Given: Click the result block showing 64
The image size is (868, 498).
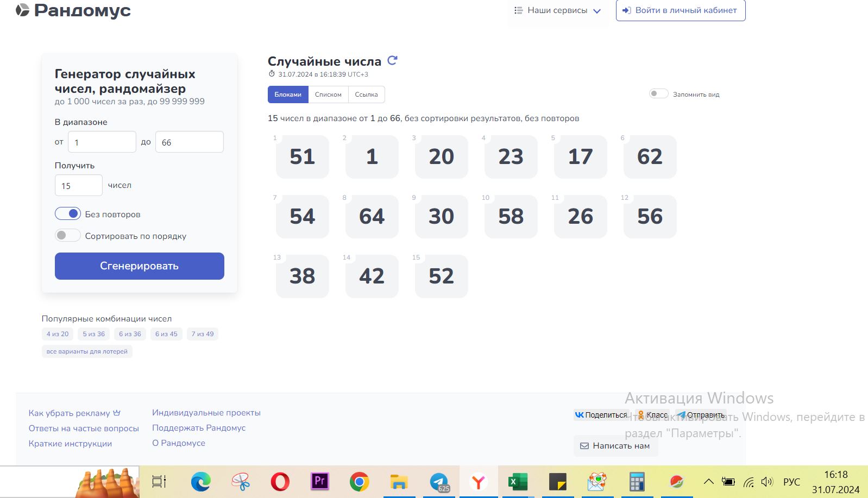Looking at the screenshot, I should pyautogui.click(x=372, y=217).
